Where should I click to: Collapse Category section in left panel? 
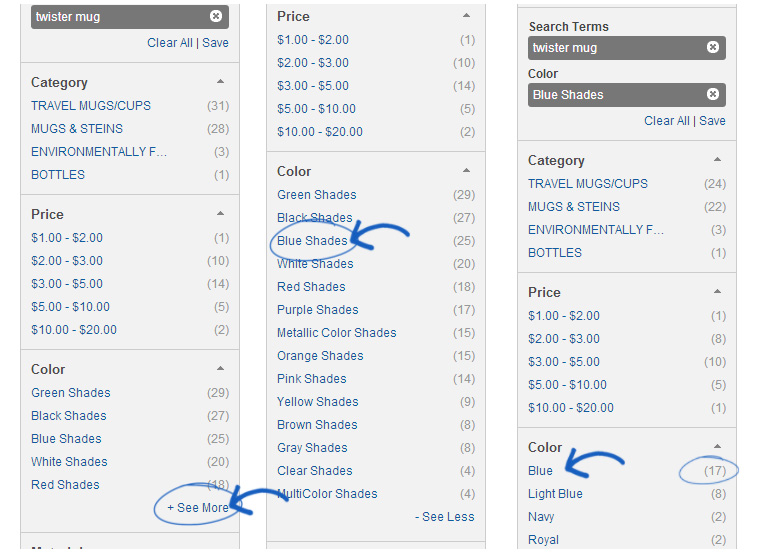221,81
